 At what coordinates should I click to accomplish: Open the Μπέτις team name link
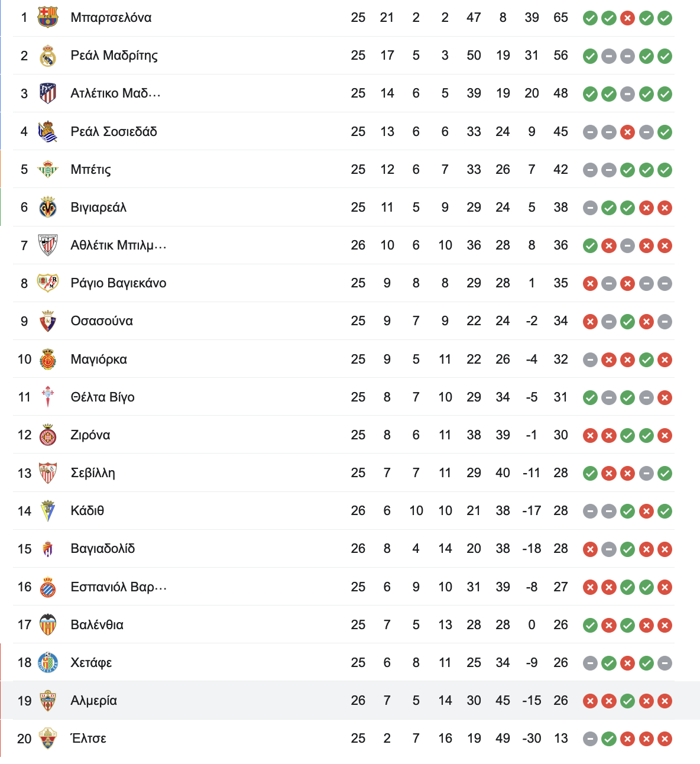click(x=90, y=169)
